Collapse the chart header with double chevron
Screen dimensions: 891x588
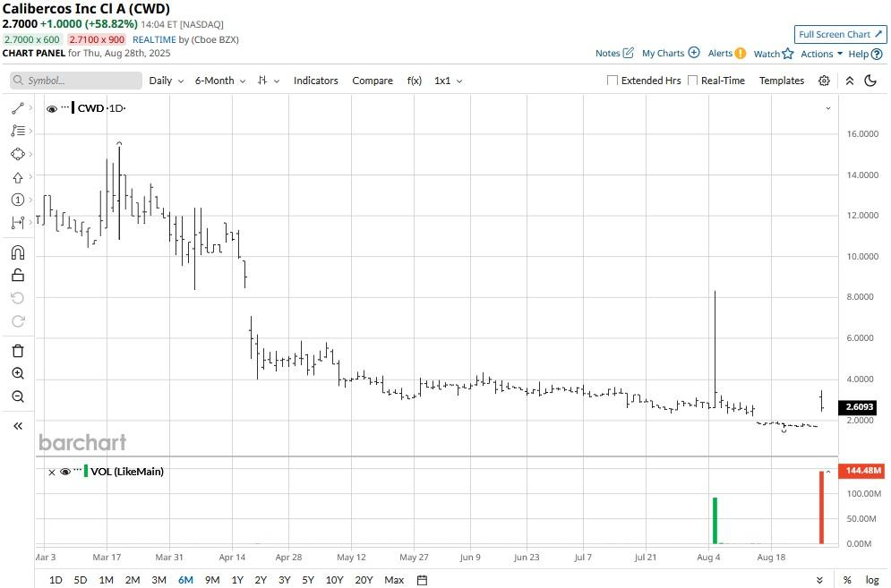(850, 81)
